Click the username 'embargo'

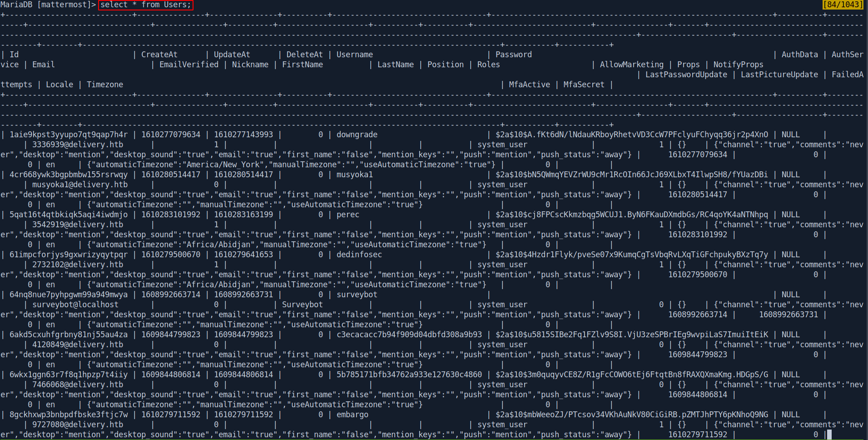[352, 415]
